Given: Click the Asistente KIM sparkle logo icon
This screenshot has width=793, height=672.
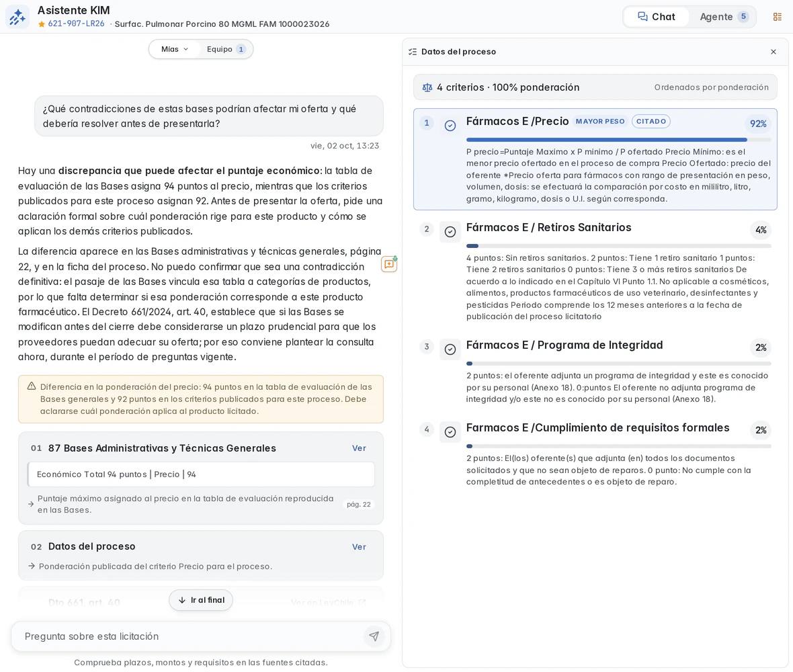Looking at the screenshot, I should [x=17, y=17].
